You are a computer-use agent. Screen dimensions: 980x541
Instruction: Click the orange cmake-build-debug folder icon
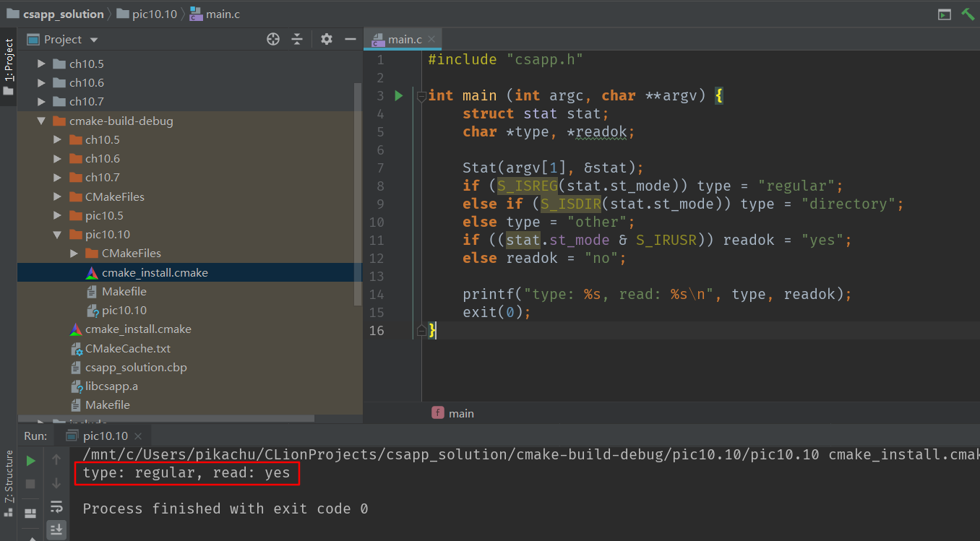tap(59, 121)
